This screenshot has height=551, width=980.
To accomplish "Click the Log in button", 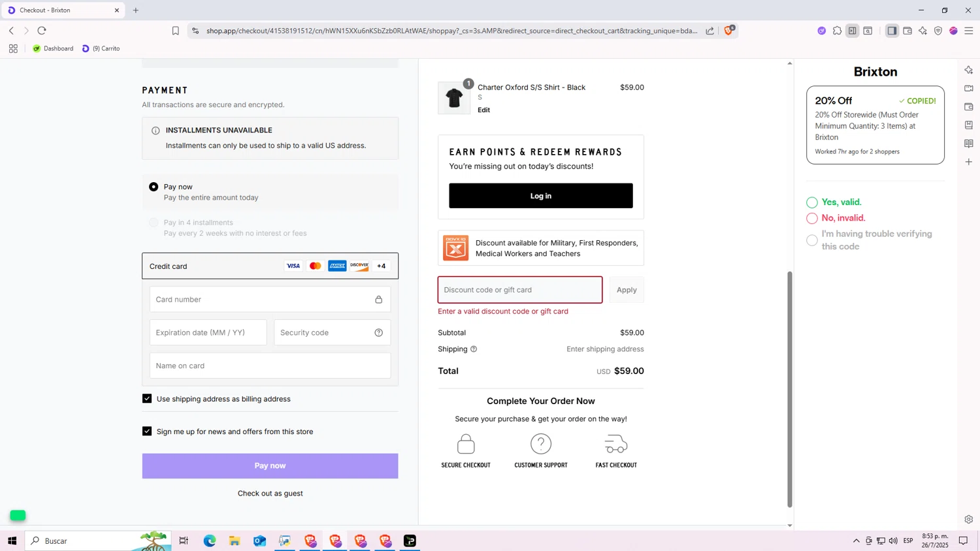I will coord(541,196).
